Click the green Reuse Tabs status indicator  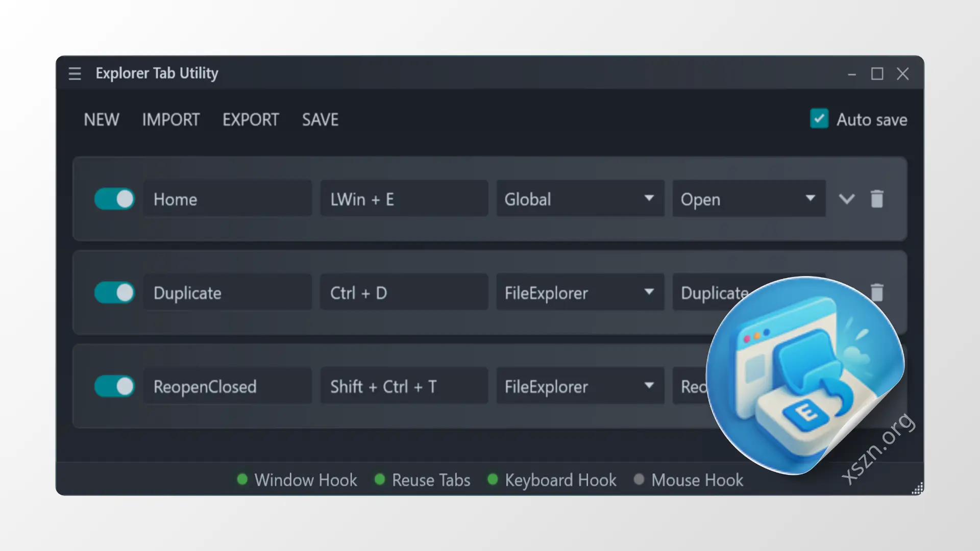tap(380, 480)
